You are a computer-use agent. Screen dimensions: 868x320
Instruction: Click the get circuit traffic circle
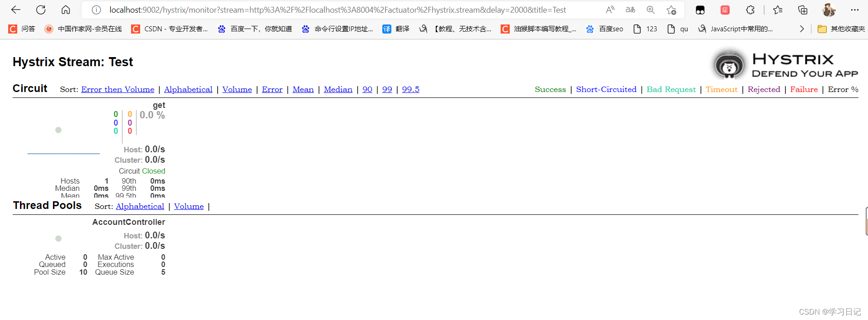point(59,130)
